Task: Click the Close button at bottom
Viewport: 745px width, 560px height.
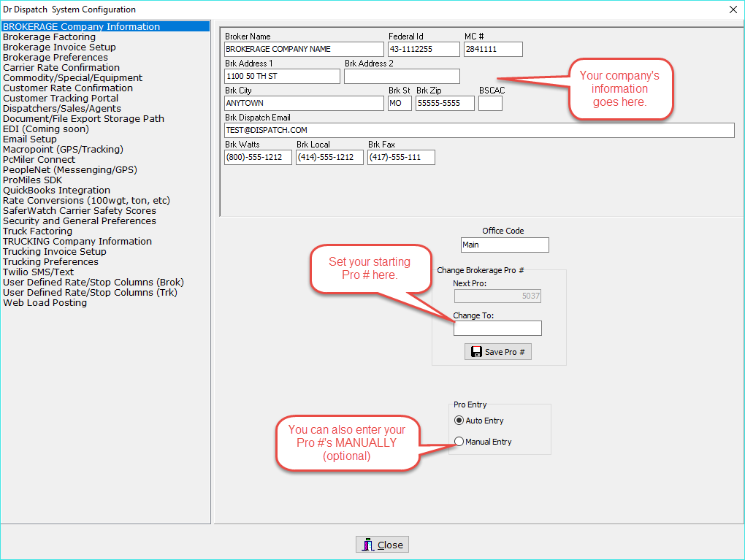Action: (x=382, y=545)
